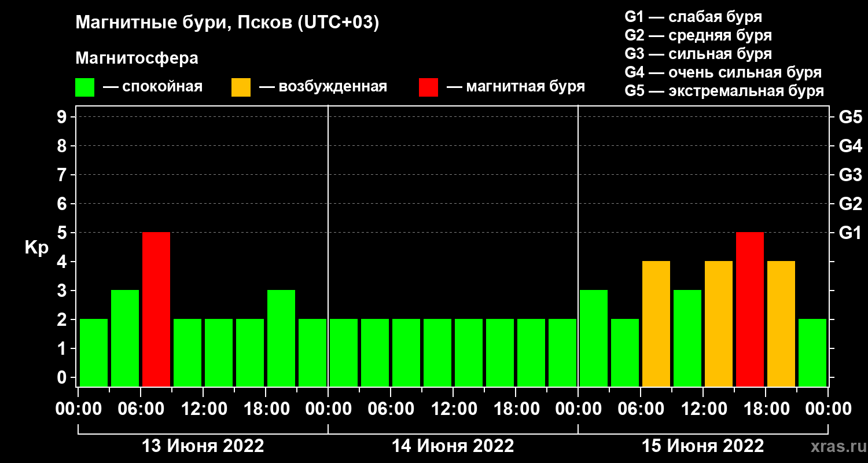Click the '15 Июня 2022' date label

point(703,446)
